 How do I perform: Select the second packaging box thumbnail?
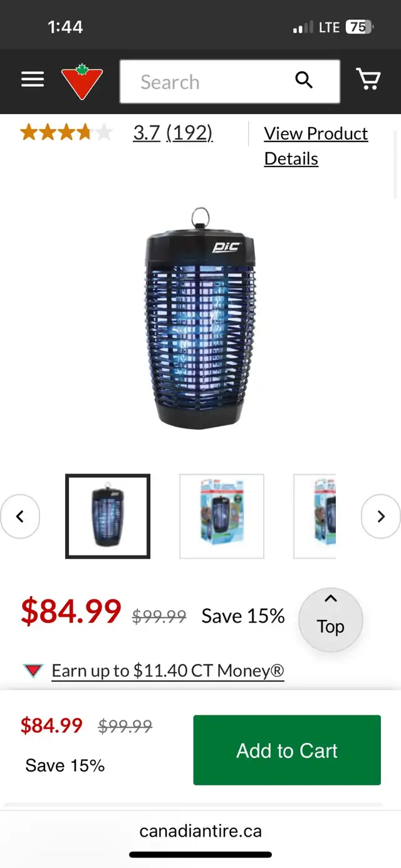click(222, 516)
